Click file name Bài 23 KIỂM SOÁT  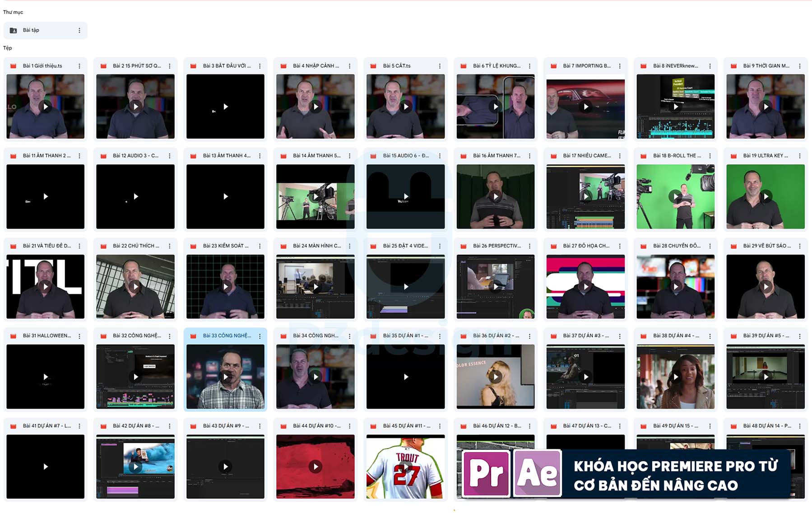click(x=226, y=246)
